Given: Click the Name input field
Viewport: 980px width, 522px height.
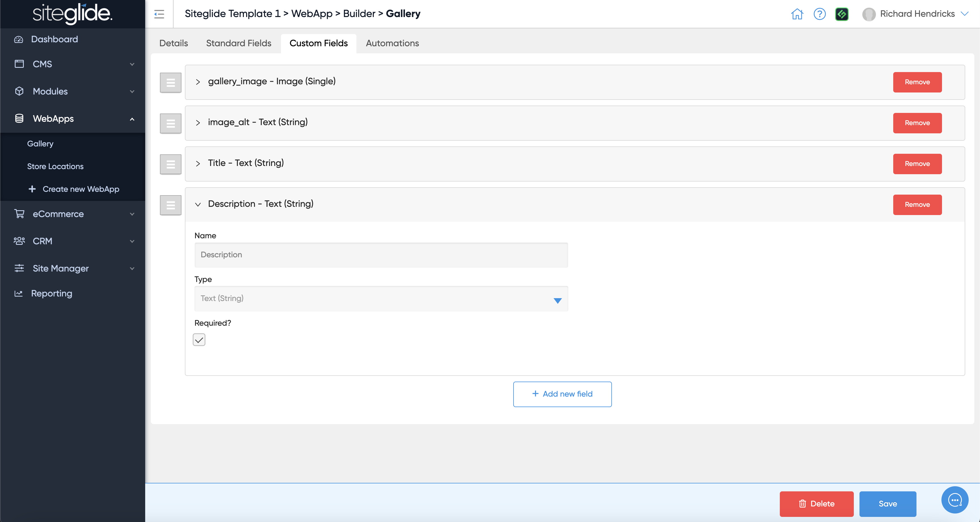Looking at the screenshot, I should (x=381, y=255).
